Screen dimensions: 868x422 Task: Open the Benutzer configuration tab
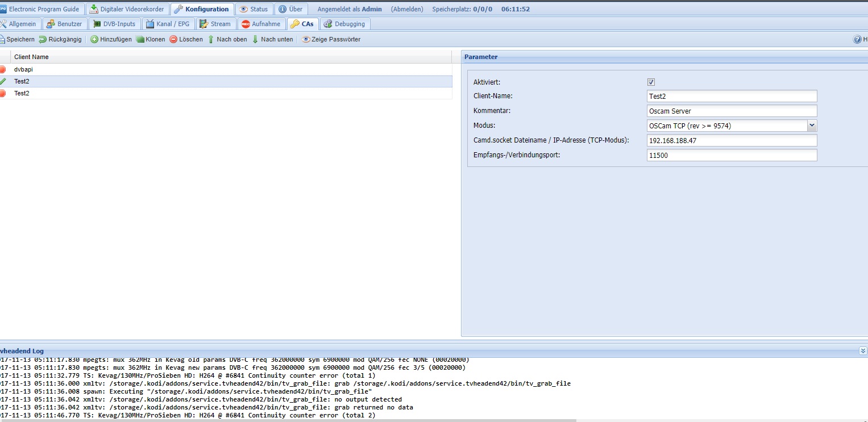tap(64, 24)
